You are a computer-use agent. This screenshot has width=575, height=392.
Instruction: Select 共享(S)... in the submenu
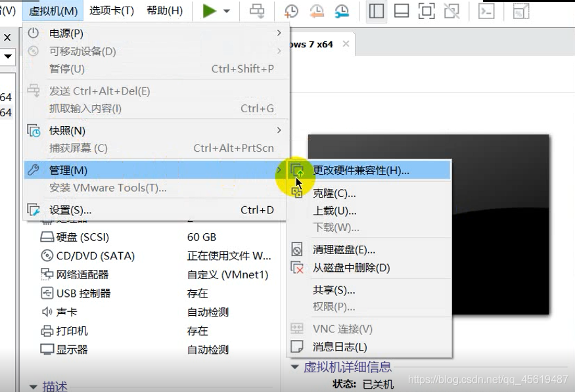tap(369, 290)
